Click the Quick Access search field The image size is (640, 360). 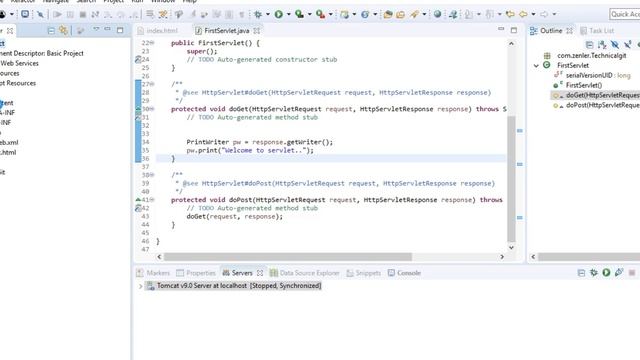click(x=625, y=14)
